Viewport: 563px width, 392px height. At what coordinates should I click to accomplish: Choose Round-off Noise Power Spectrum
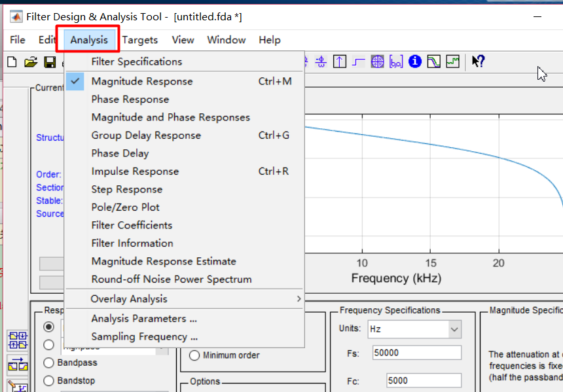coord(185,279)
